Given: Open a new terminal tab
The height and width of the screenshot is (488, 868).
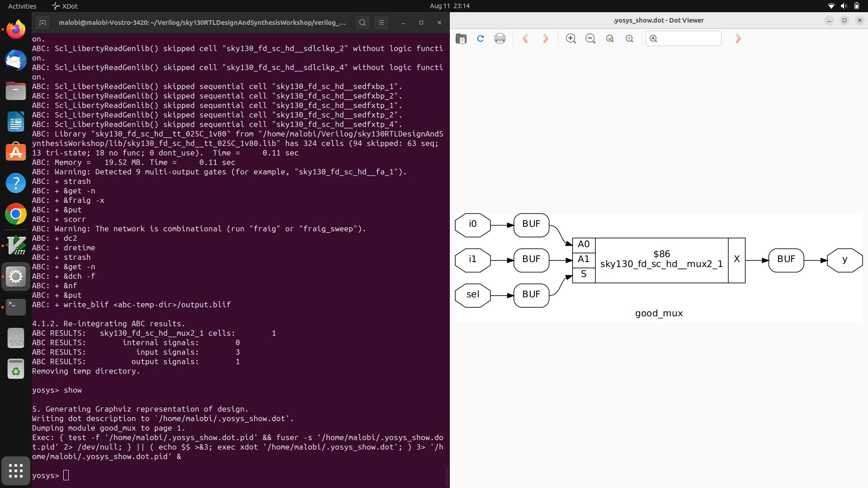Looking at the screenshot, I should pos(43,22).
